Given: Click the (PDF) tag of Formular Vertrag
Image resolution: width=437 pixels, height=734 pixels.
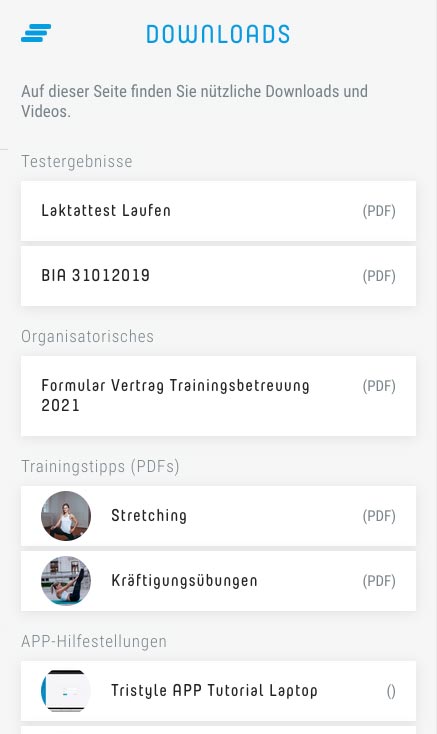Looking at the screenshot, I should coord(379,386).
